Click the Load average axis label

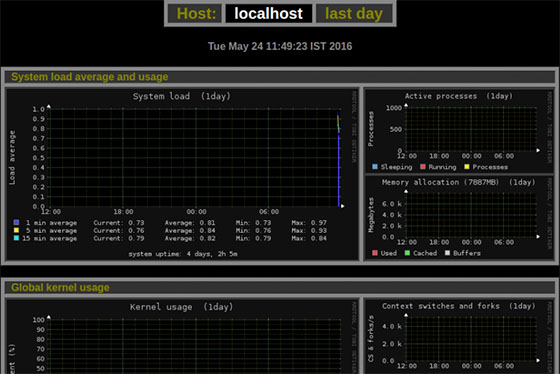[x=12, y=158]
